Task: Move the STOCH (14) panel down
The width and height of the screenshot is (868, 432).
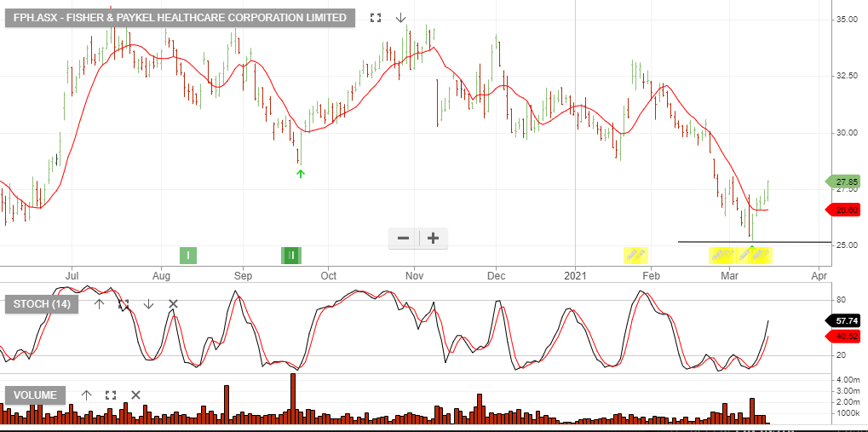Action: [x=148, y=303]
